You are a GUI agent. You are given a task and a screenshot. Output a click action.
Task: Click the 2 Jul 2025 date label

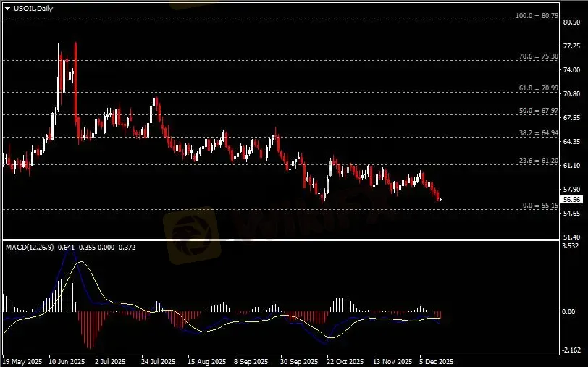click(x=110, y=362)
